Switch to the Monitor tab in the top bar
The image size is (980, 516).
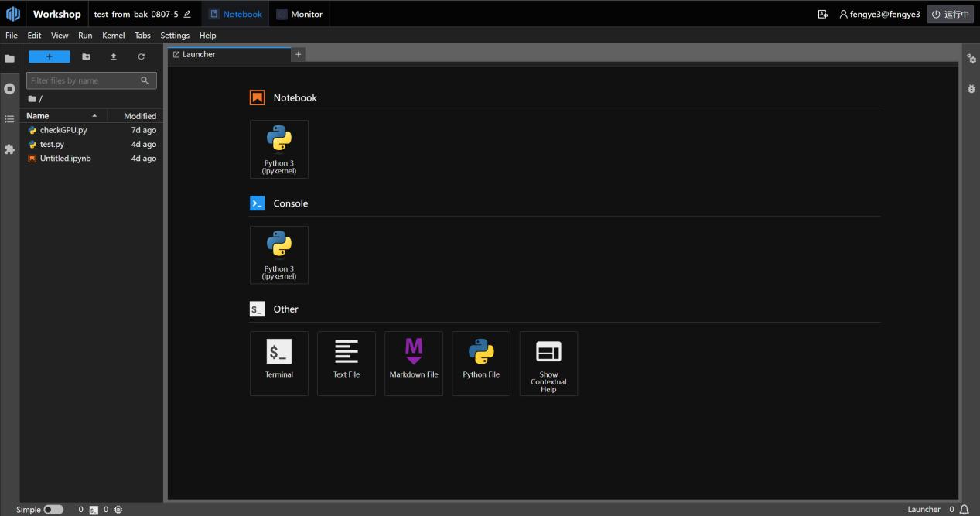point(299,14)
